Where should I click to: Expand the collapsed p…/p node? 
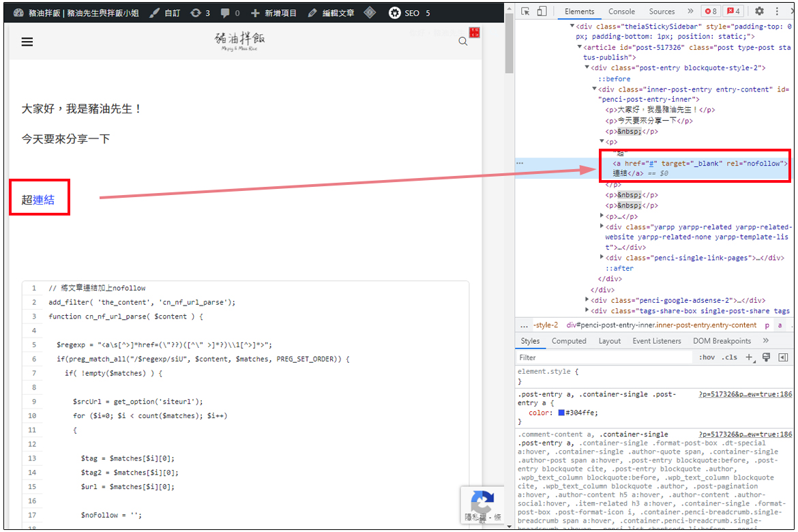pyautogui.click(x=602, y=216)
